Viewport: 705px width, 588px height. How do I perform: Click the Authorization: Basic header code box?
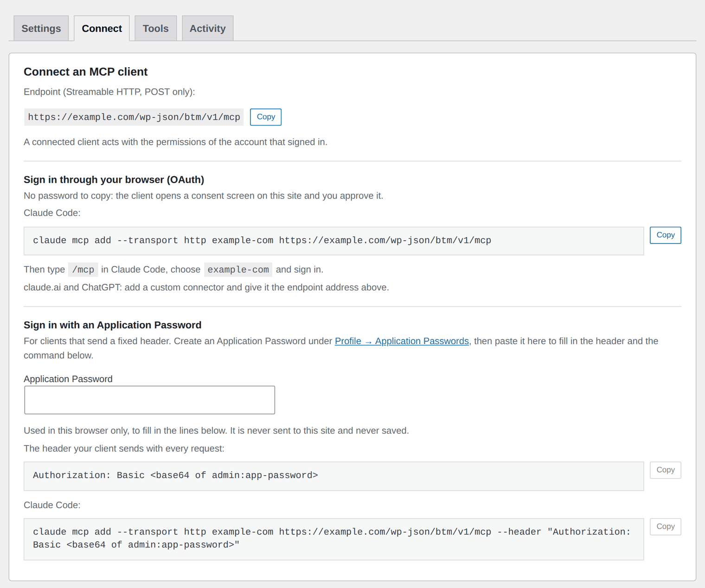[333, 476]
